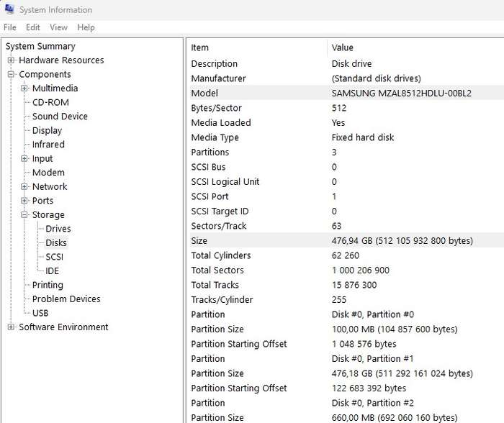The height and width of the screenshot is (423, 504).
Task: Open the File menu
Action: point(10,27)
